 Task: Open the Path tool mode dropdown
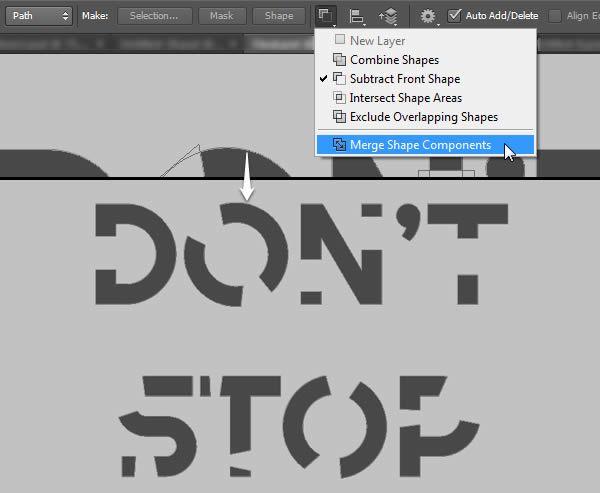coord(39,16)
